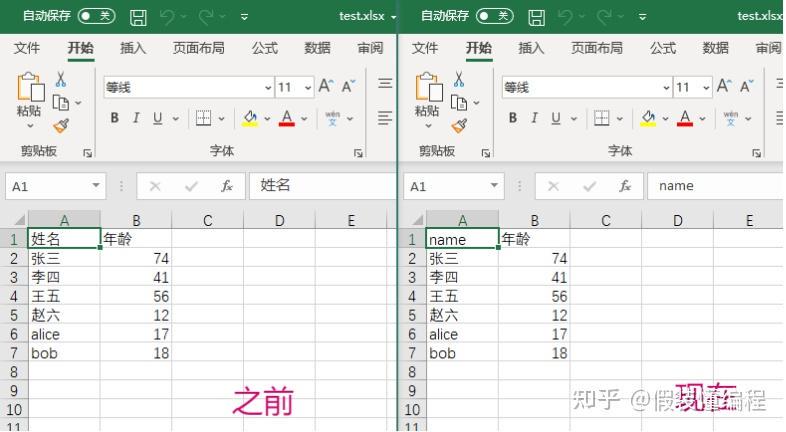The height and width of the screenshot is (432, 786).
Task: Open font name dropdown 等线 in left window
Action: (x=268, y=88)
